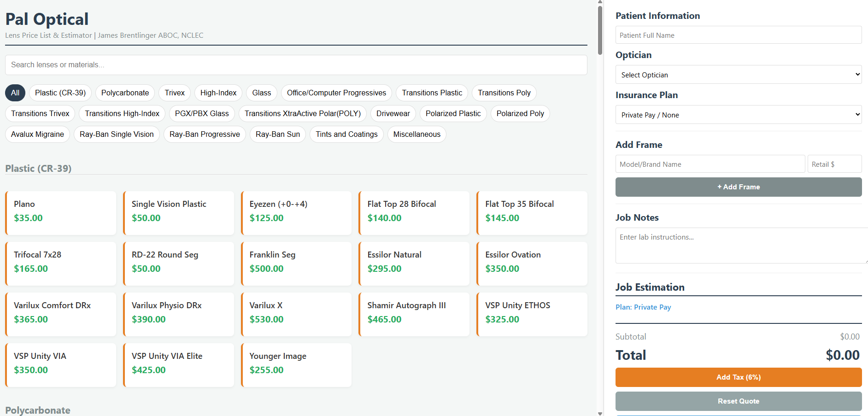Image resolution: width=868 pixels, height=416 pixels.
Task: Open the Select Optician dropdown
Action: coord(738,74)
